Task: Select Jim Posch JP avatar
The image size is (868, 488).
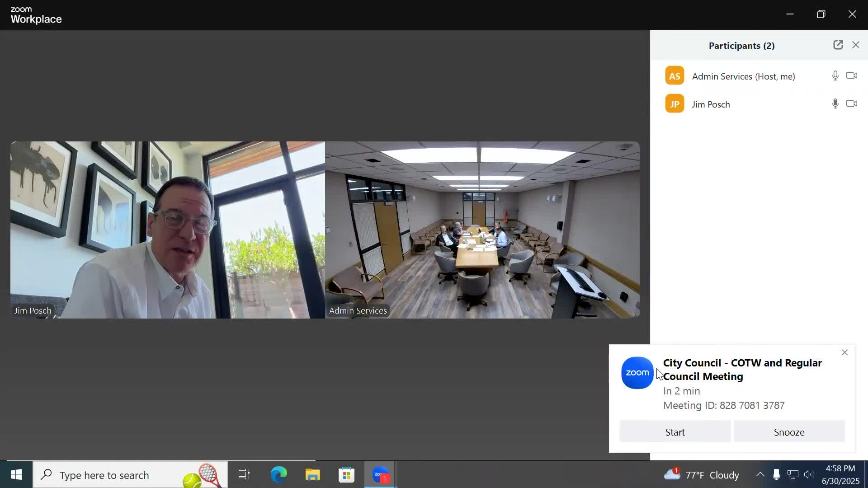Action: click(x=675, y=104)
